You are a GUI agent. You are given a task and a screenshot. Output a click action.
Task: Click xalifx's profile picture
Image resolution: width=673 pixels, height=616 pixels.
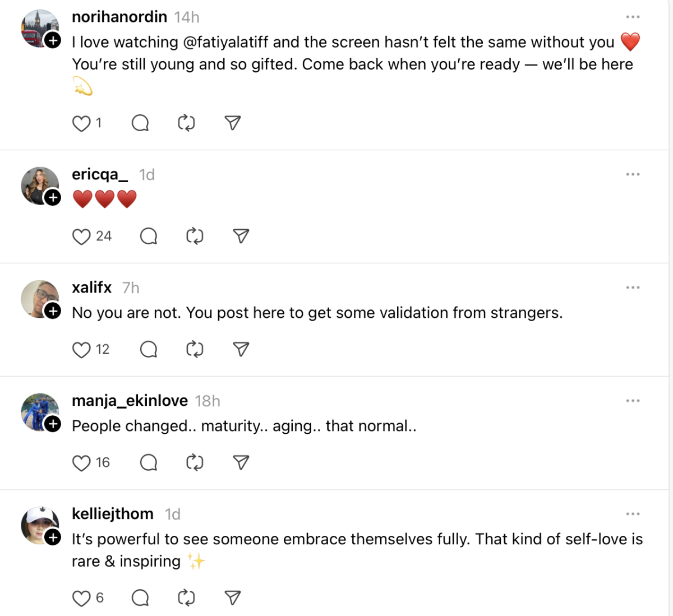[38, 298]
